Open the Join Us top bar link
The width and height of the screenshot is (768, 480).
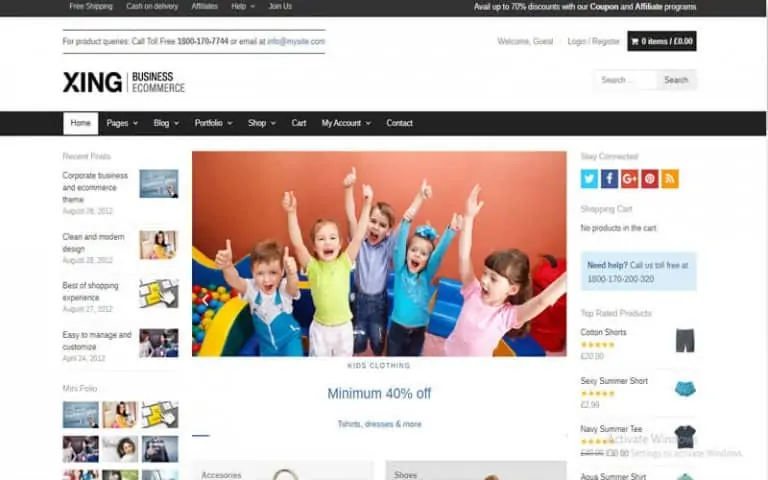pyautogui.click(x=280, y=6)
